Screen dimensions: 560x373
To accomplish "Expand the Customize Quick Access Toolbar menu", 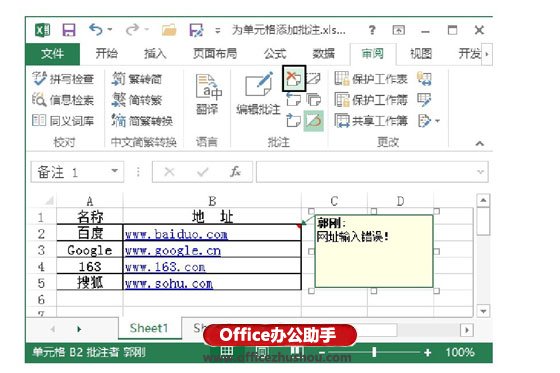I will [218, 31].
